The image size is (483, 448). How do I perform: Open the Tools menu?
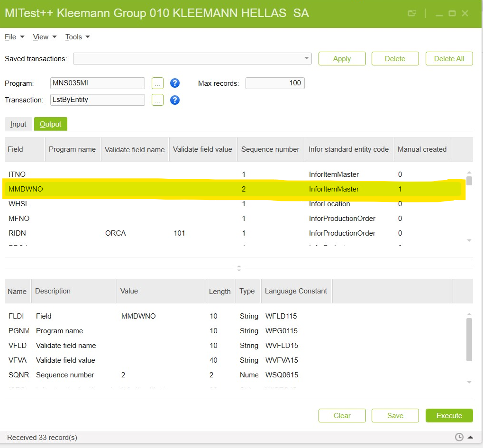77,37
